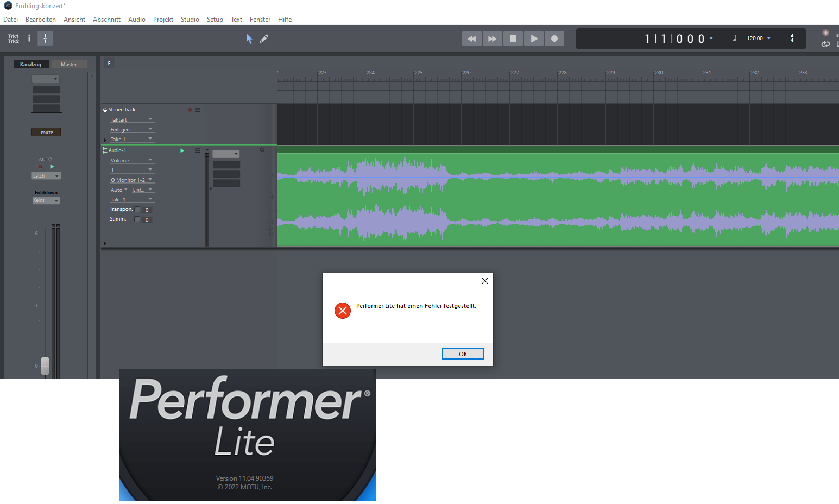Open the Einfügen dropdown in the Steuer-Track
Image resolution: width=839 pixels, height=504 pixels.
(x=132, y=130)
